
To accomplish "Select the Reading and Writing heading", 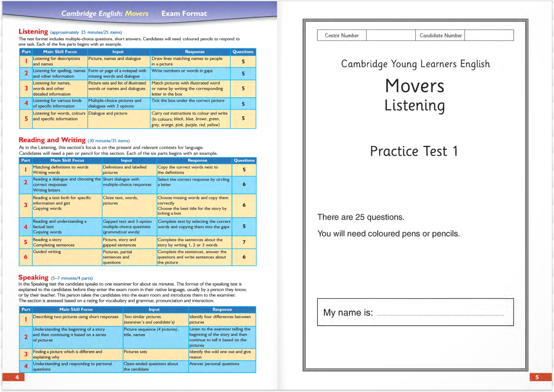I will [x=52, y=140].
